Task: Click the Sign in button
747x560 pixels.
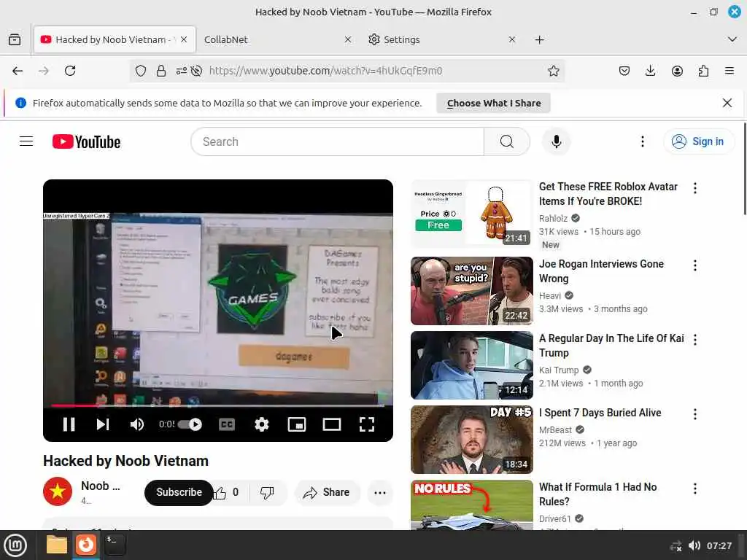Action: click(x=698, y=141)
